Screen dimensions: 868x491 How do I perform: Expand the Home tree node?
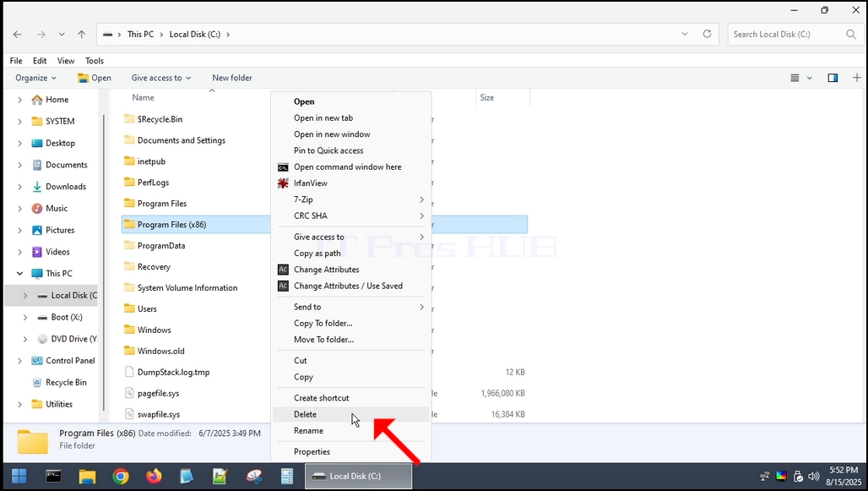(x=20, y=100)
